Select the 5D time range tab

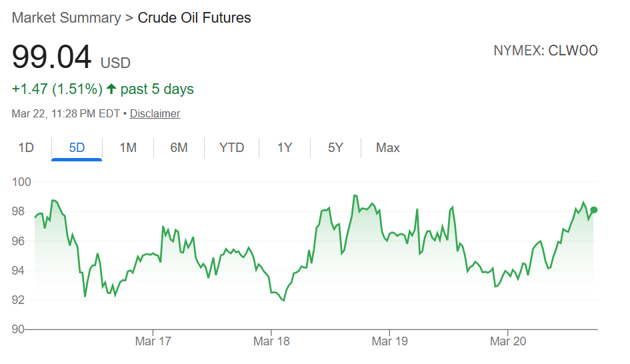pos(77,148)
